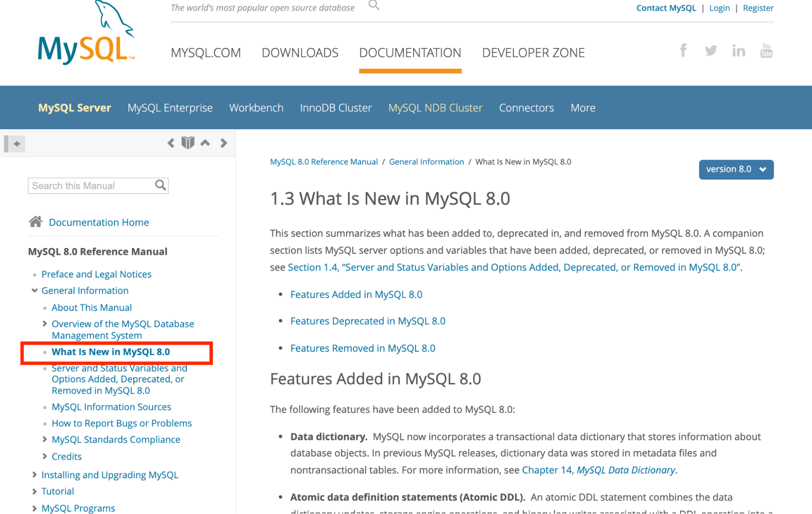Screen dimensions: 812x514
Task: Open How to Report Bugs or Problems
Action: click(x=121, y=423)
